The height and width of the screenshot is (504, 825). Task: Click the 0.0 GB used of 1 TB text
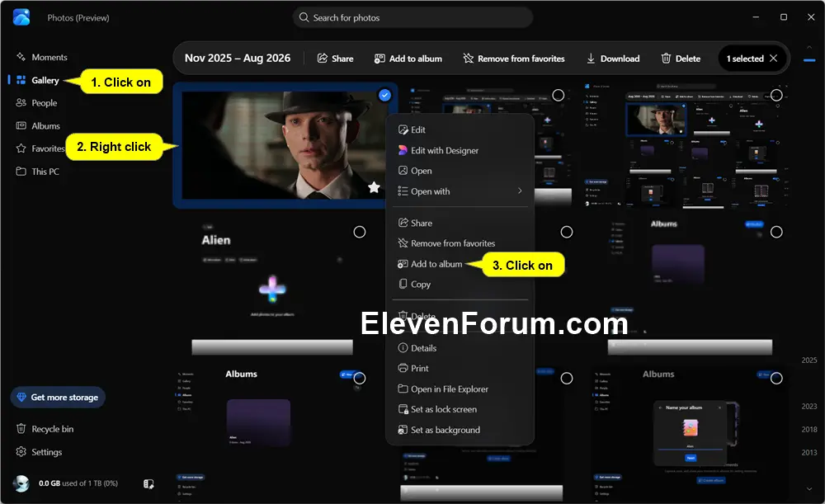point(78,483)
